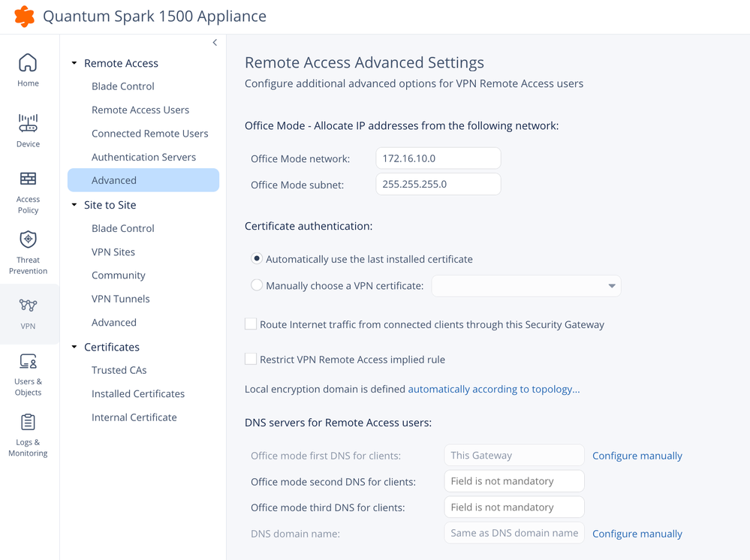This screenshot has width=750, height=560.
Task: Click the DNS domain name field
Action: pyautogui.click(x=514, y=533)
